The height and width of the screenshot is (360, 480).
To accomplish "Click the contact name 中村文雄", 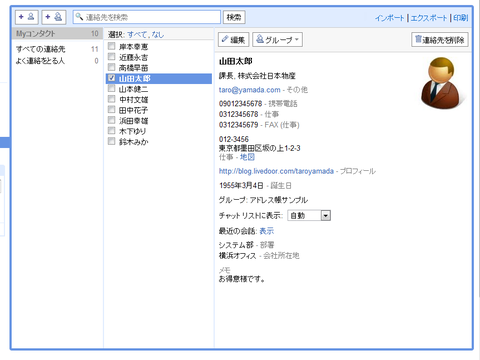I will click(x=133, y=100).
